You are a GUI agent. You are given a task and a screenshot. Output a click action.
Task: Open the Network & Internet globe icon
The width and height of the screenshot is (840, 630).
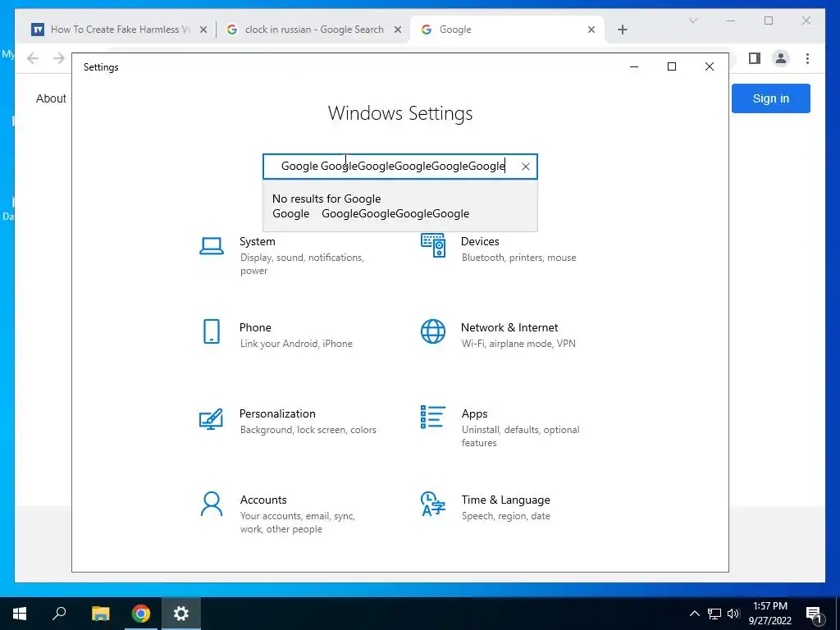coord(433,331)
